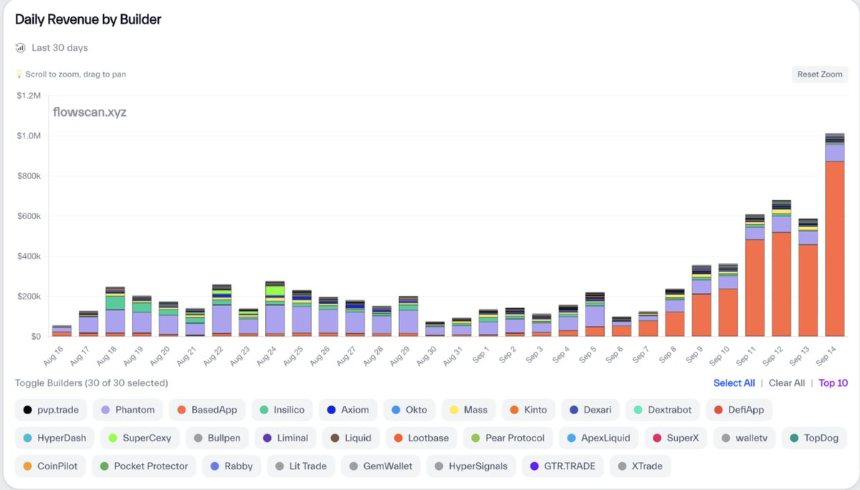Click the Select All link
The width and height of the screenshot is (860, 490).
733,383
